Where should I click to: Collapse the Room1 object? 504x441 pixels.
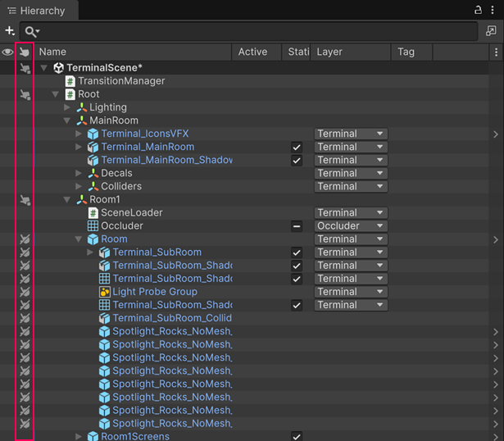tap(67, 200)
